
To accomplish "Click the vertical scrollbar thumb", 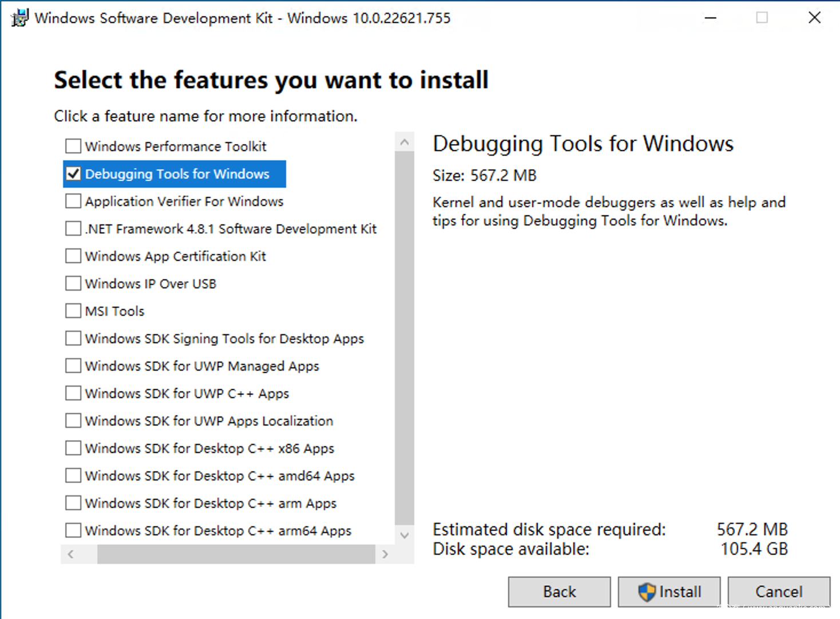I will 405,338.
